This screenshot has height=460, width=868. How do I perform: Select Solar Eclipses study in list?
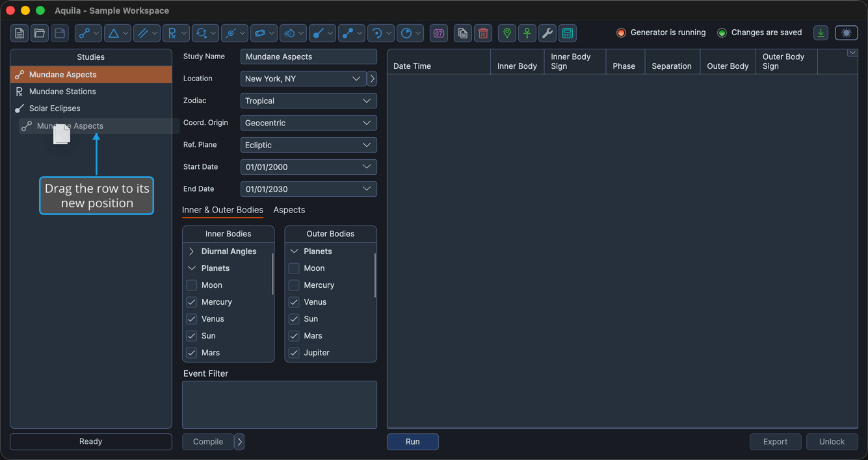coord(91,109)
